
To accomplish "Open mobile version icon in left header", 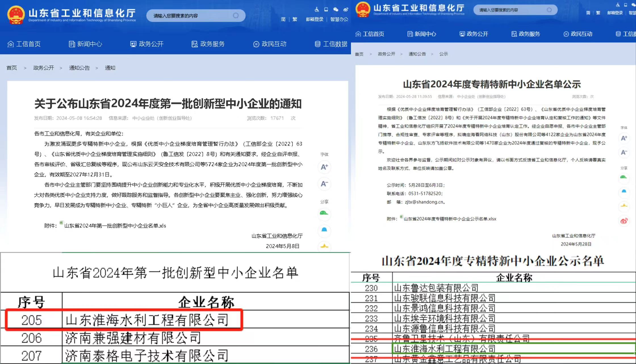I will tap(326, 10).
